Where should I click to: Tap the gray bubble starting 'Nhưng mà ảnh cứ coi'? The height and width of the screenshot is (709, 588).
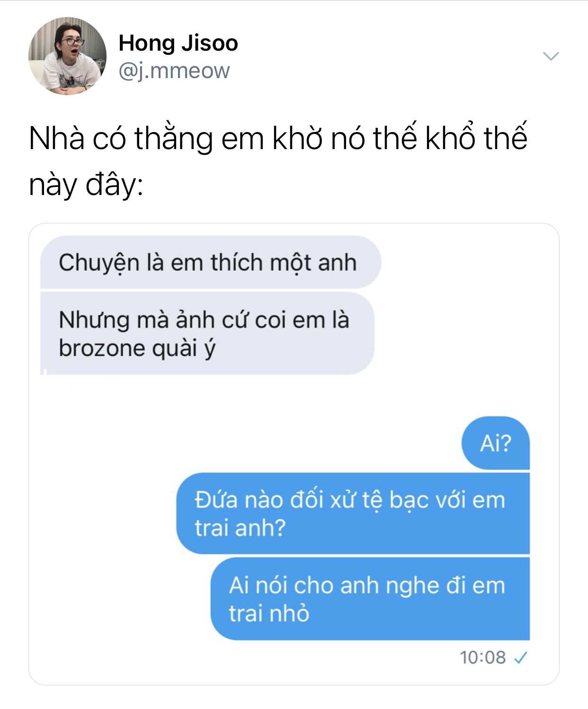207,334
